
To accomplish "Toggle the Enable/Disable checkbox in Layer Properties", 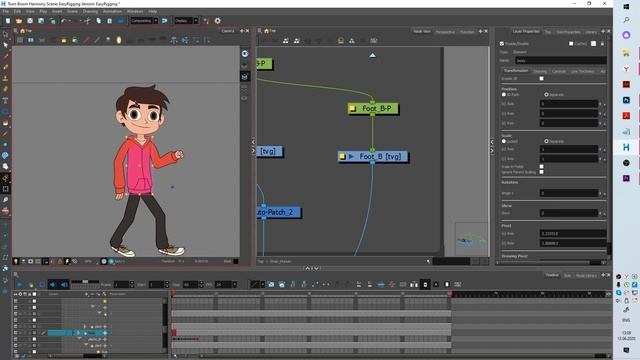I will 502,44.
